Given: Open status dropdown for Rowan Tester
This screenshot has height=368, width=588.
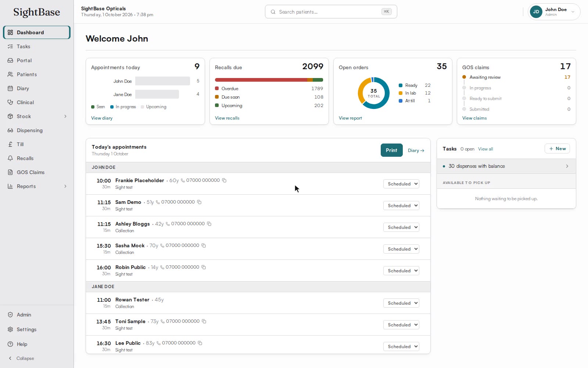Looking at the screenshot, I should pyautogui.click(x=401, y=303).
